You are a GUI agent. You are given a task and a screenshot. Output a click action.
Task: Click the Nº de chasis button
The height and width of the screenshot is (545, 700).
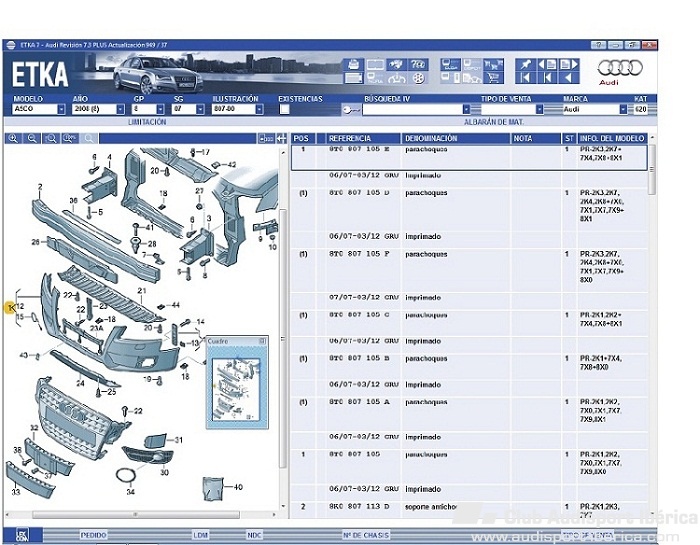coord(366,535)
